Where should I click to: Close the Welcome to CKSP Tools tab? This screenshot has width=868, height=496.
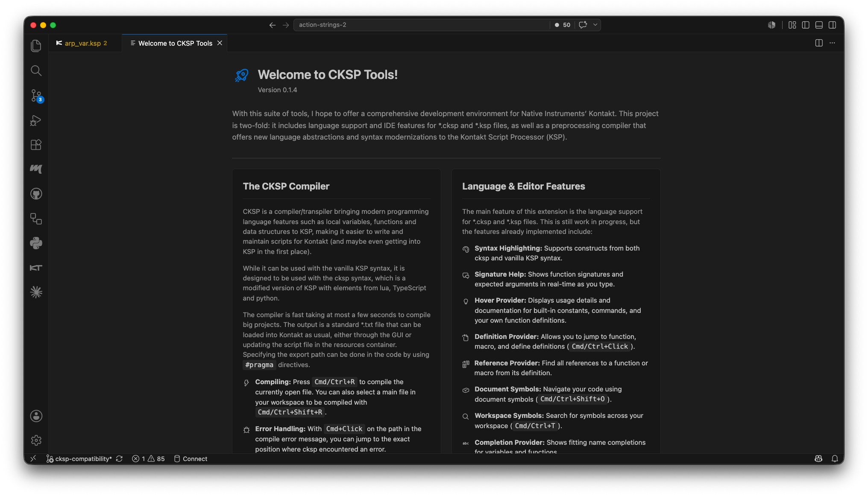coord(220,43)
